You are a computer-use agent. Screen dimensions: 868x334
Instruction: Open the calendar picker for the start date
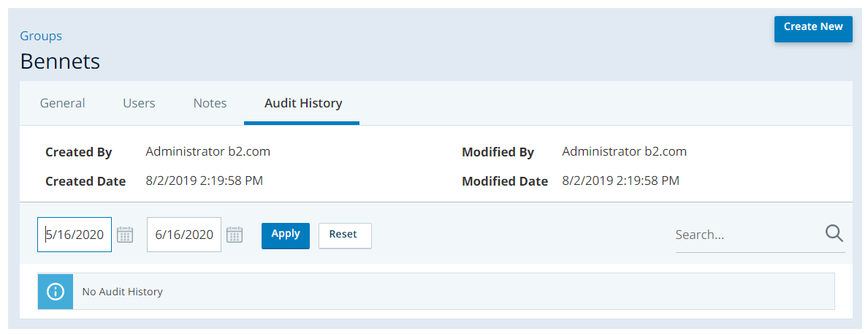point(125,235)
